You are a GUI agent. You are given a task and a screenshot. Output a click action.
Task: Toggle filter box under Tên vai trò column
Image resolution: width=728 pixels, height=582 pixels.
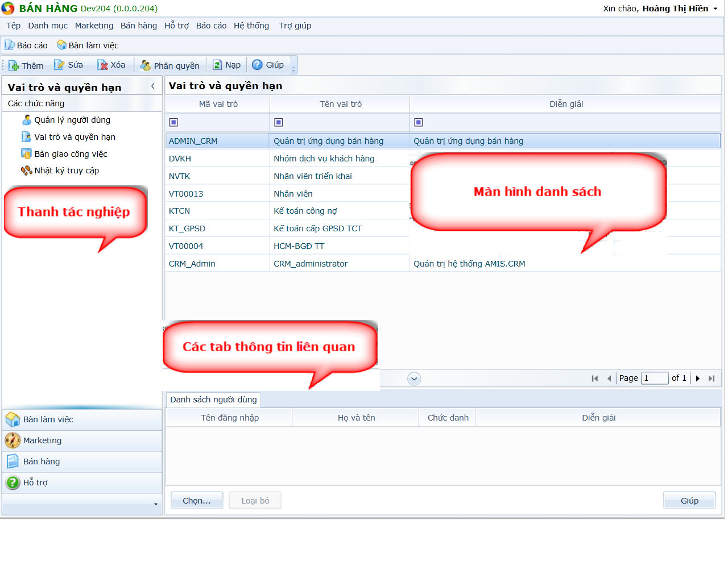(x=279, y=122)
